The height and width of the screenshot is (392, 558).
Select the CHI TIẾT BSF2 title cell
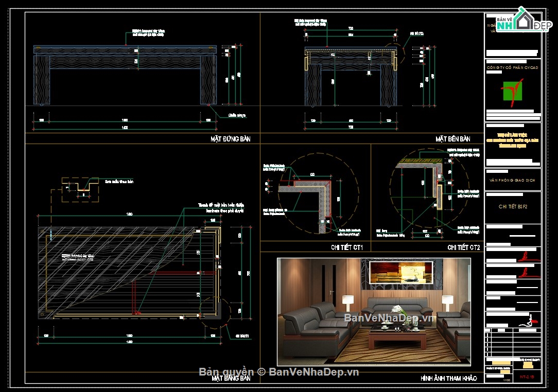pyautogui.click(x=512, y=206)
